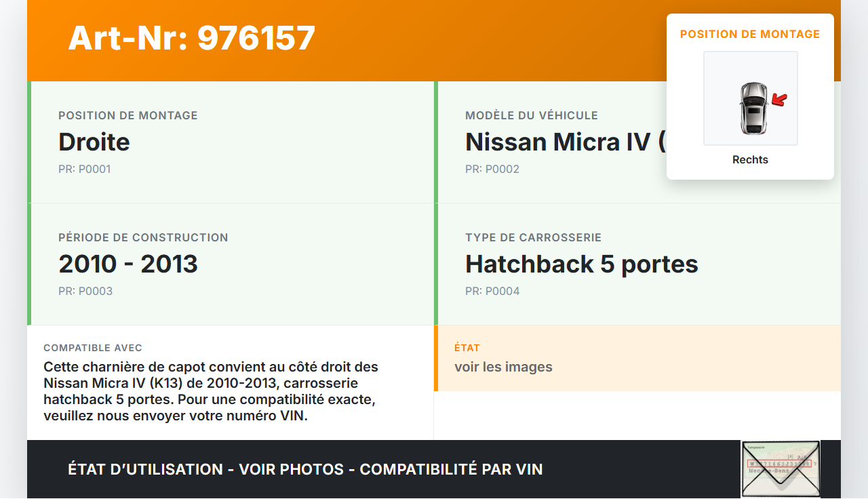Click the Art-Nr: 976157 heading
The height and width of the screenshot is (499, 868).
pyautogui.click(x=192, y=38)
